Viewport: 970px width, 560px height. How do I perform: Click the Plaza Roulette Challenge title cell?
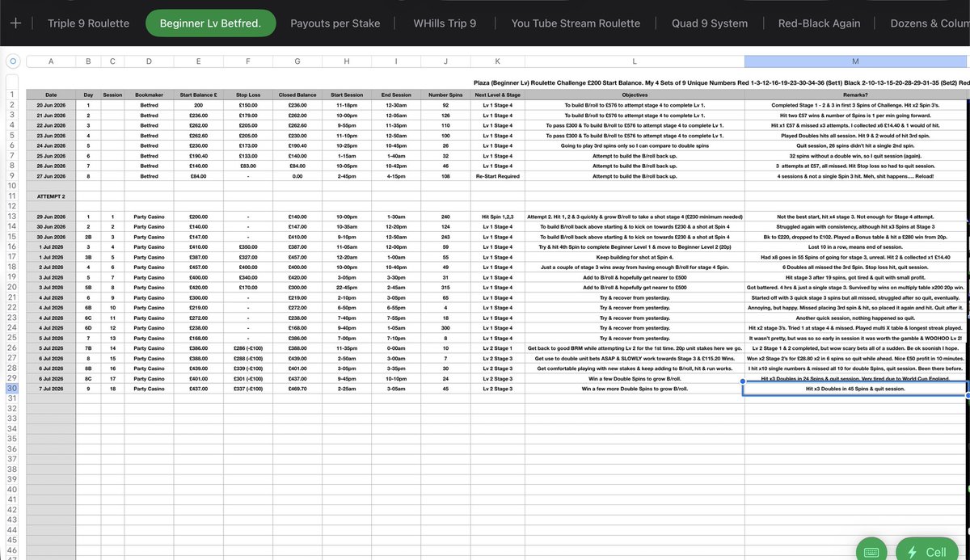click(x=719, y=82)
